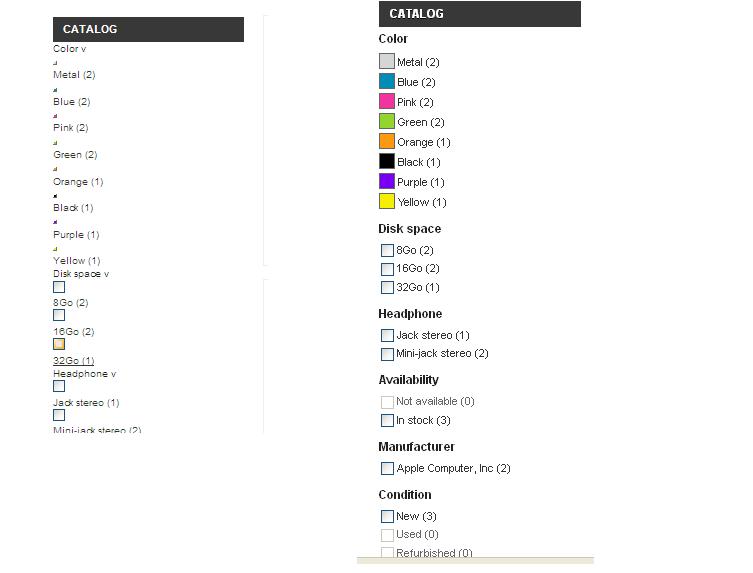Select the Metal color swatch in right catalog

pos(387,61)
